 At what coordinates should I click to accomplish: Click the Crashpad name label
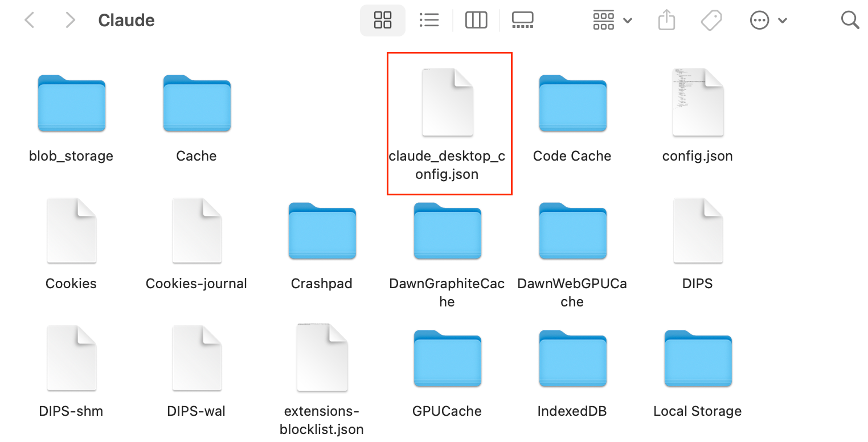pyautogui.click(x=322, y=284)
